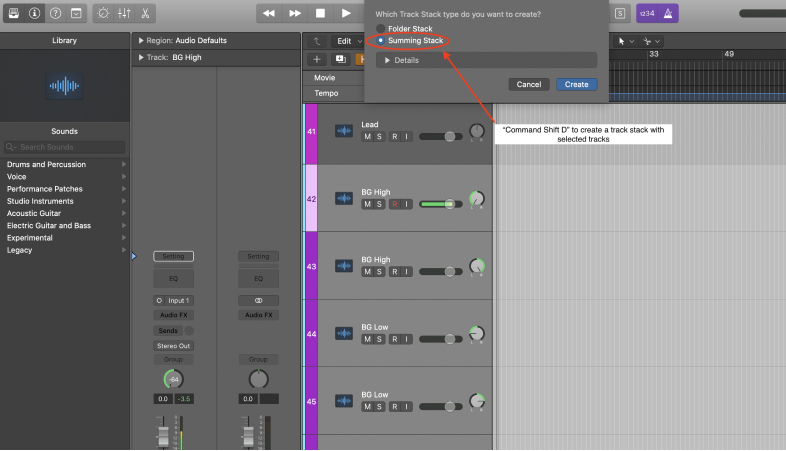Click the add track plus button
The image size is (786, 451).
[317, 60]
